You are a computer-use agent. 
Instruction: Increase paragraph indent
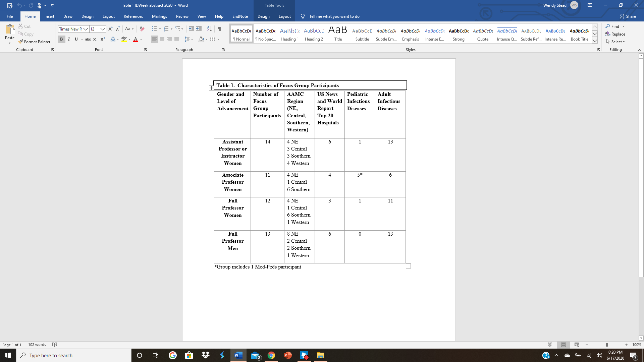tap(199, 29)
